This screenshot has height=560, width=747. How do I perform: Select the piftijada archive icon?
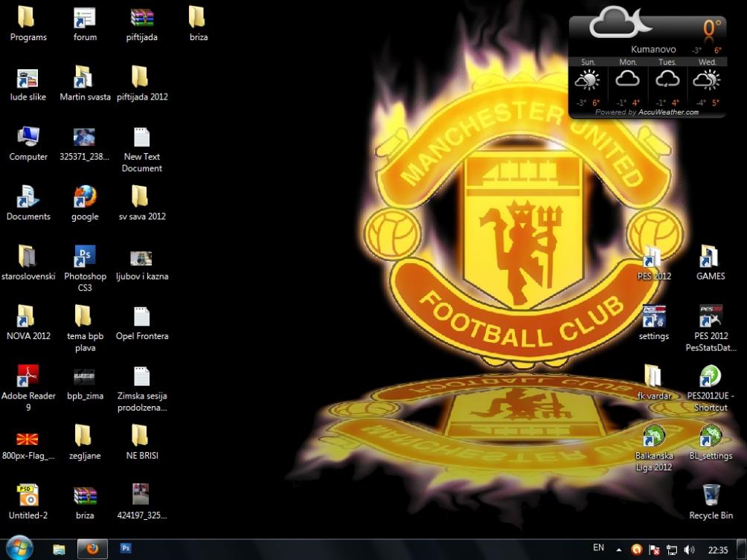(141, 18)
